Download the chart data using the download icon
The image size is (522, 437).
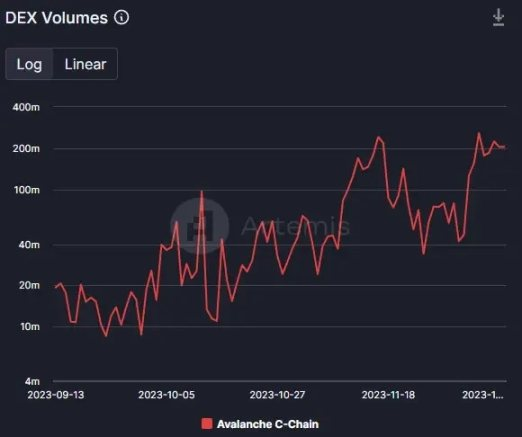pos(498,18)
